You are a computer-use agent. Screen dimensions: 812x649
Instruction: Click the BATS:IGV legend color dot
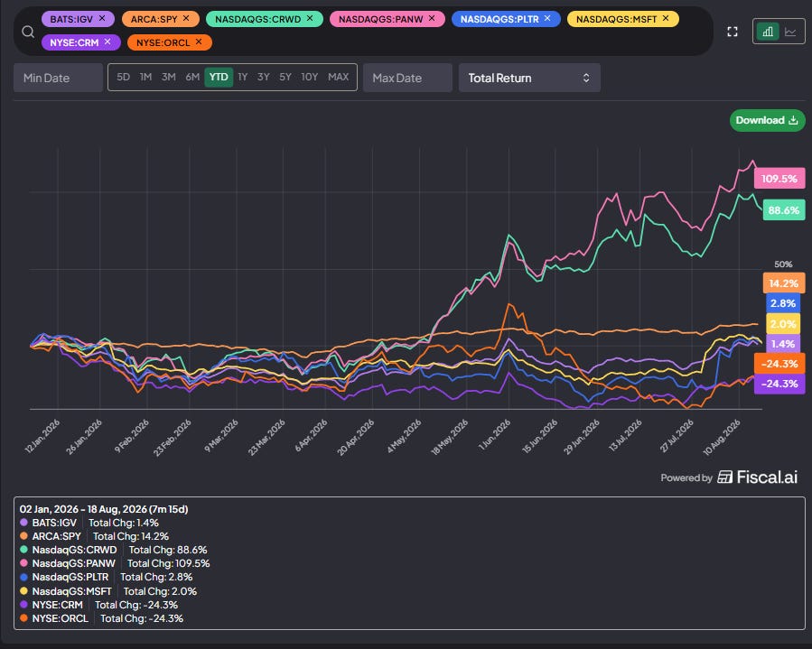[x=23, y=523]
